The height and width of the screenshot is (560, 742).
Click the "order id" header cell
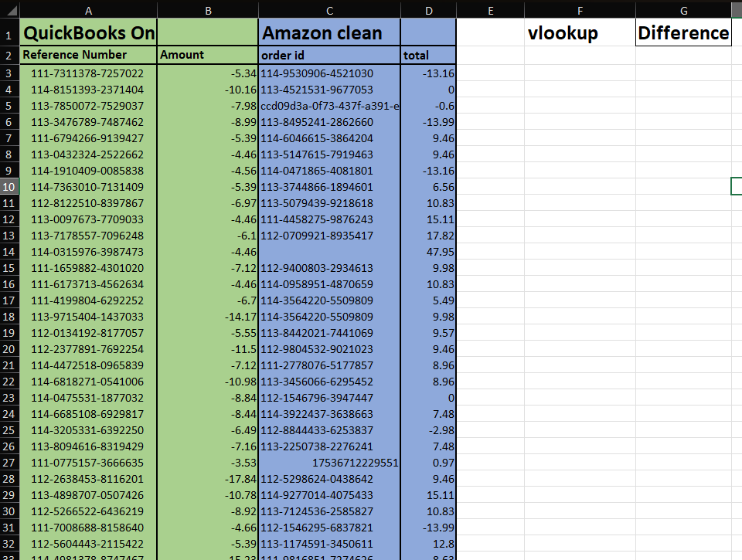(x=329, y=56)
